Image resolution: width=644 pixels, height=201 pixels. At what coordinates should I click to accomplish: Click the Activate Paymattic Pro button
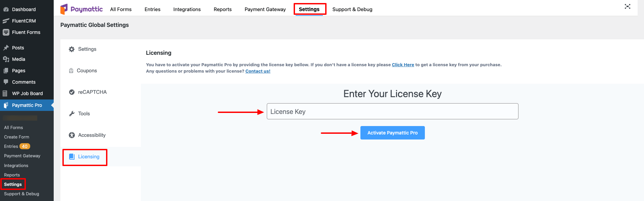[392, 133]
